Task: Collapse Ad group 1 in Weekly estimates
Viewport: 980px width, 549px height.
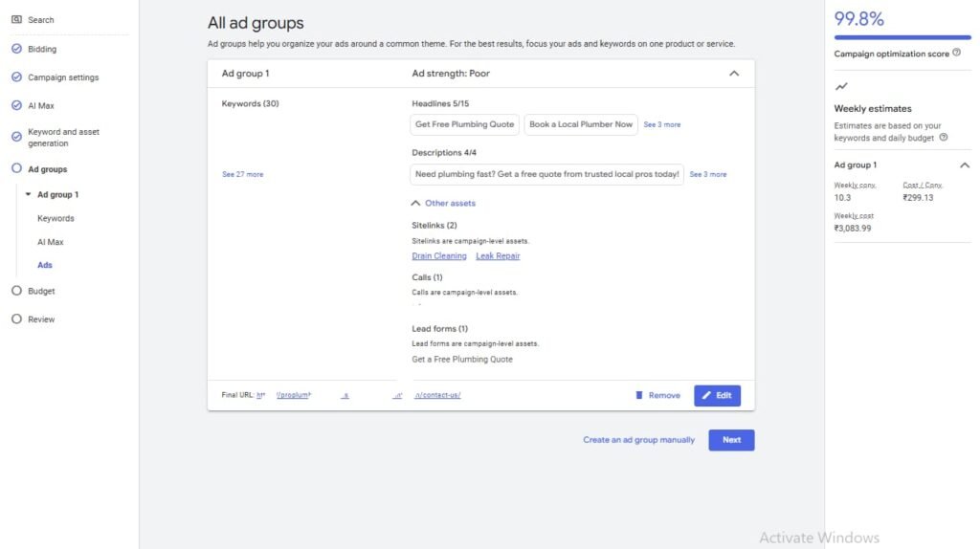Action: click(965, 165)
